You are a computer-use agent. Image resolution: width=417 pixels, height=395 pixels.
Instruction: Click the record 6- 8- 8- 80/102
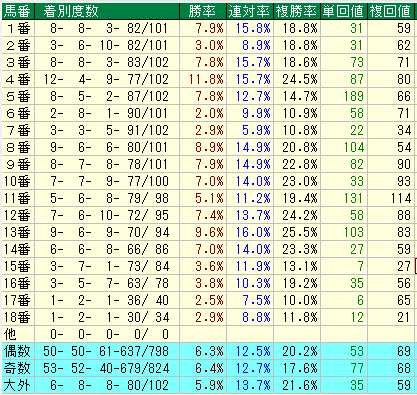pos(109,385)
